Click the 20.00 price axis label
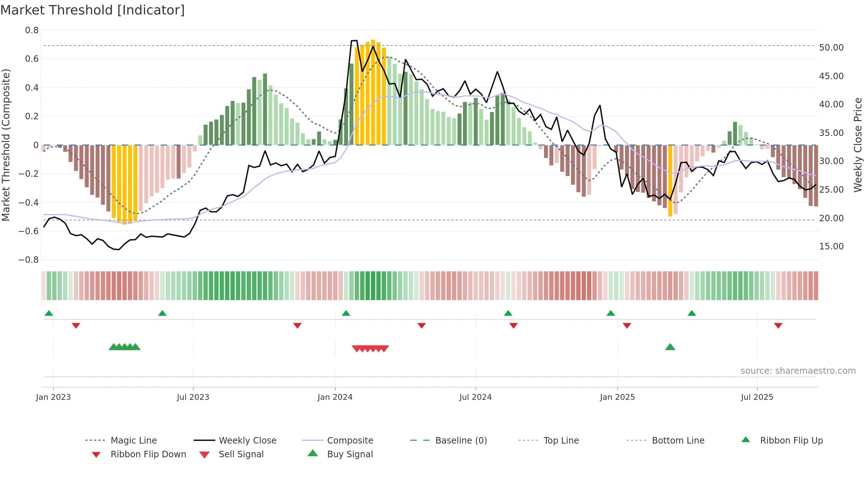Image resolution: width=868 pixels, height=488 pixels. 831,218
